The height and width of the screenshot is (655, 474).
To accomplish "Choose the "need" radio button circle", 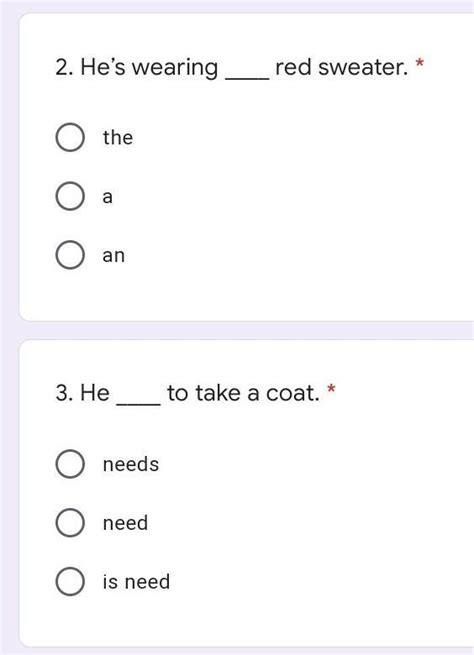I will (x=70, y=523).
